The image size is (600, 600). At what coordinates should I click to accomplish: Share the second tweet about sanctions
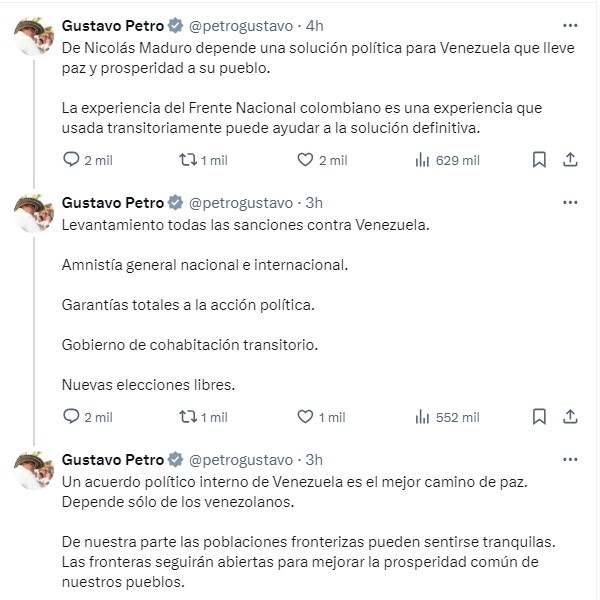(x=570, y=417)
